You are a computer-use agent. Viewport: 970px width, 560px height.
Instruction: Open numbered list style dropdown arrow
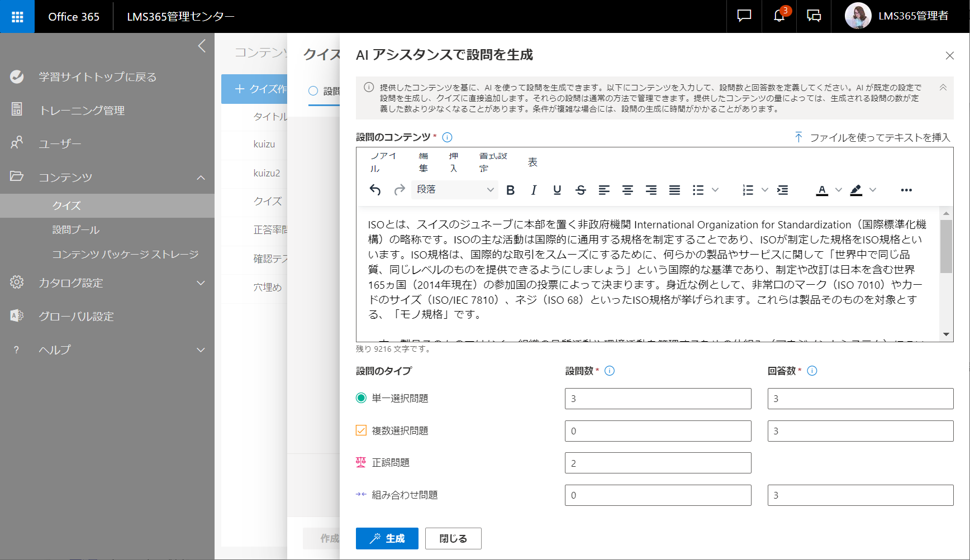[765, 190]
